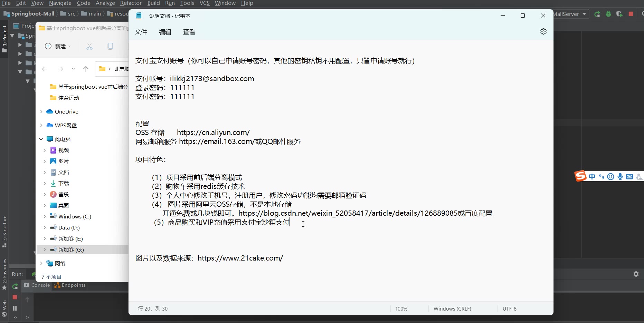Open IntelliJ Navigate menu
This screenshot has width=644, height=323.
coord(60,3)
